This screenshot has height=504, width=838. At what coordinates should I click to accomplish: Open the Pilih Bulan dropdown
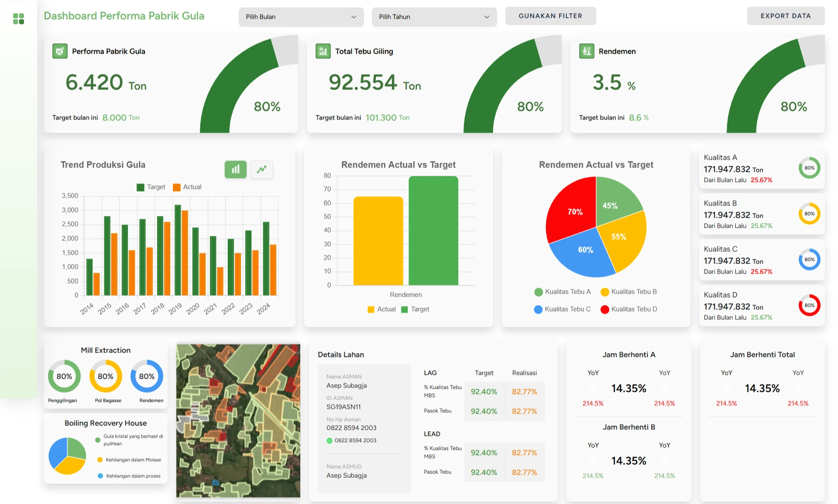301,17
